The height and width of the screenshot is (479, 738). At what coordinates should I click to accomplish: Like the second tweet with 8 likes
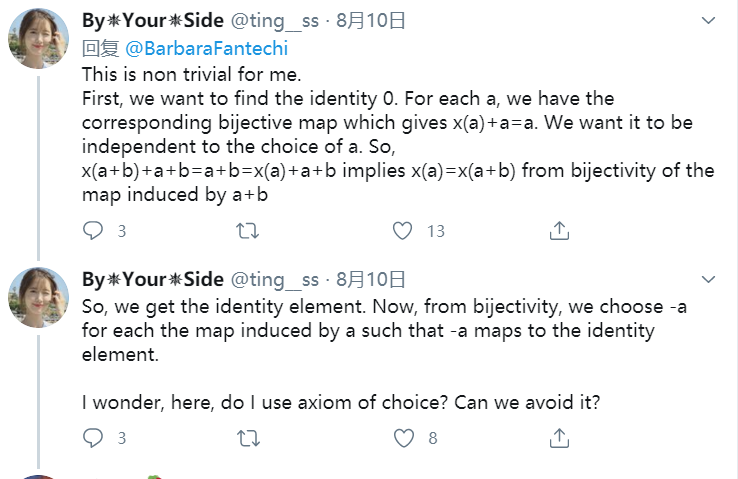[402, 438]
